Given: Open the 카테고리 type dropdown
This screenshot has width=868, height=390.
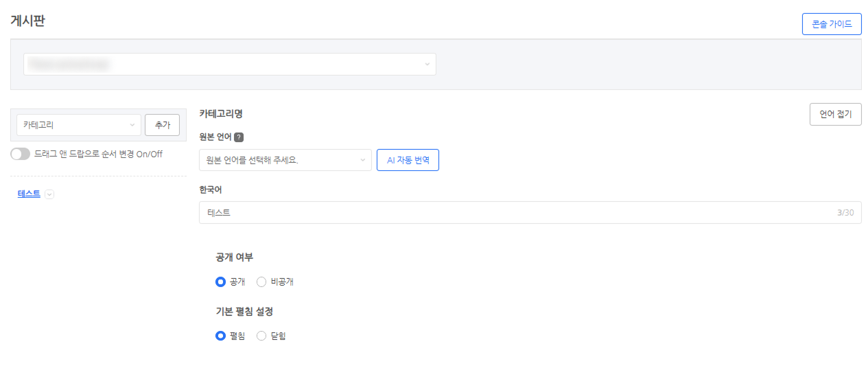Looking at the screenshot, I should coord(79,125).
